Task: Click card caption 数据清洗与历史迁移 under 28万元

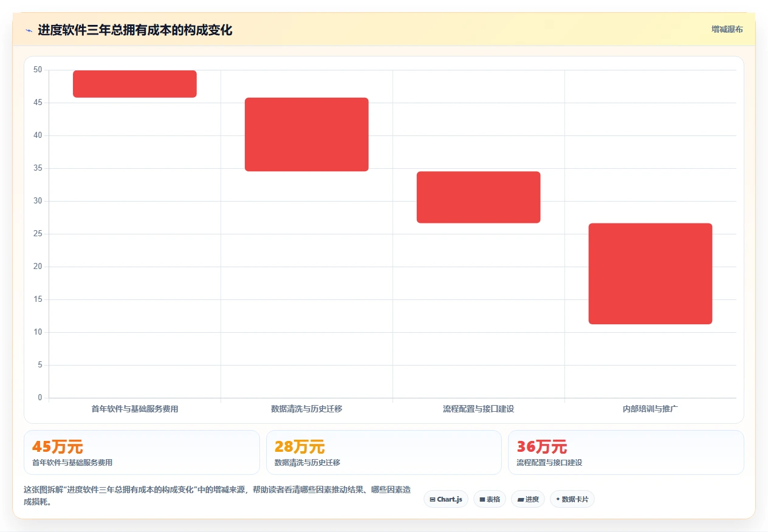Action: click(x=307, y=463)
